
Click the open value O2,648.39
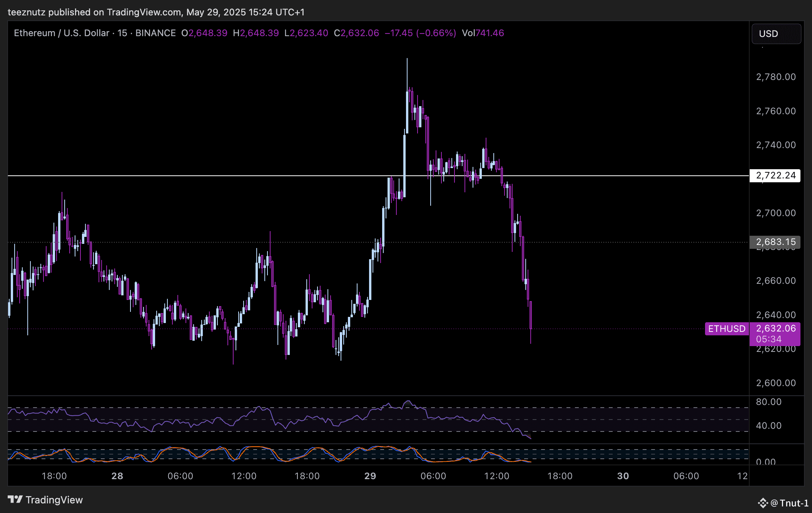coord(204,33)
